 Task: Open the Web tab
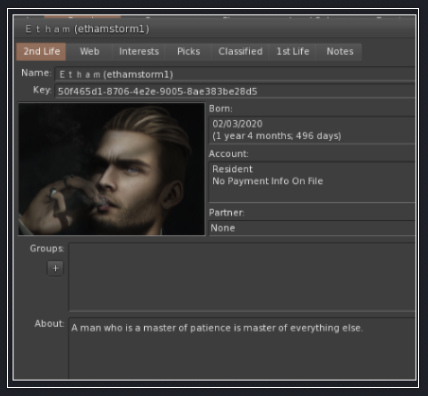(89, 52)
